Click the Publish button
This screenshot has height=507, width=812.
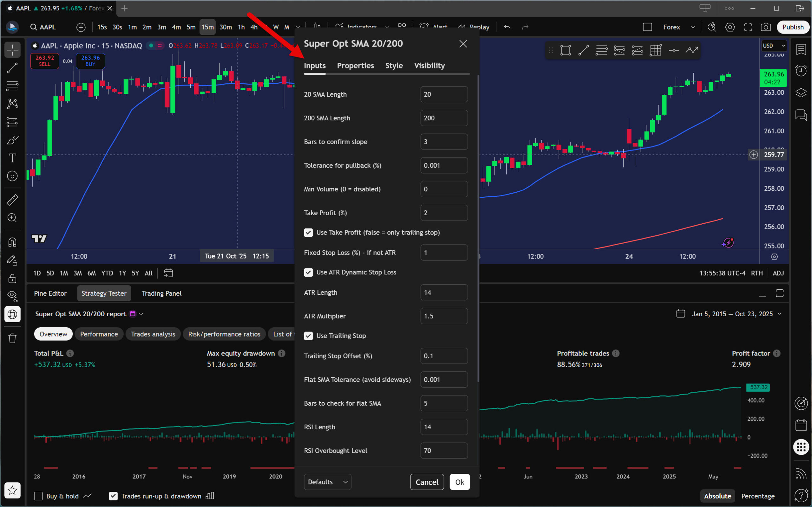point(793,27)
